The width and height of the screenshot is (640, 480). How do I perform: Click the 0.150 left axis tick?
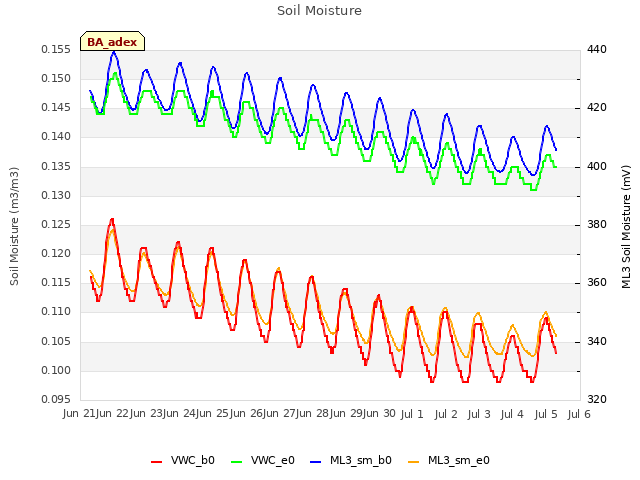click(56, 78)
